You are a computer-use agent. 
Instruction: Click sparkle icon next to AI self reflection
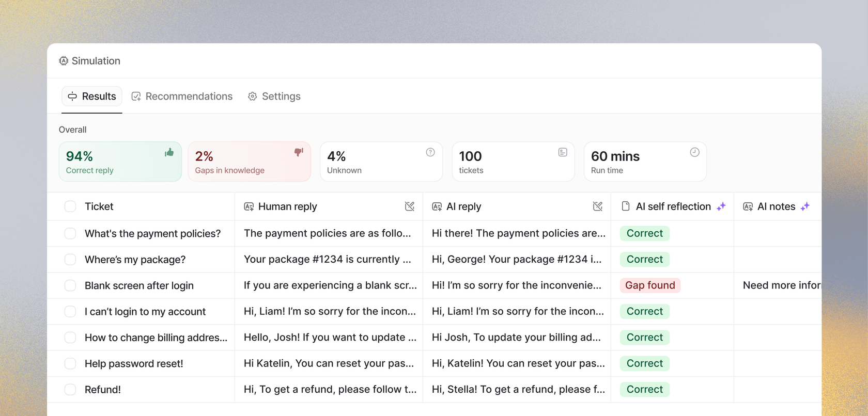(721, 206)
